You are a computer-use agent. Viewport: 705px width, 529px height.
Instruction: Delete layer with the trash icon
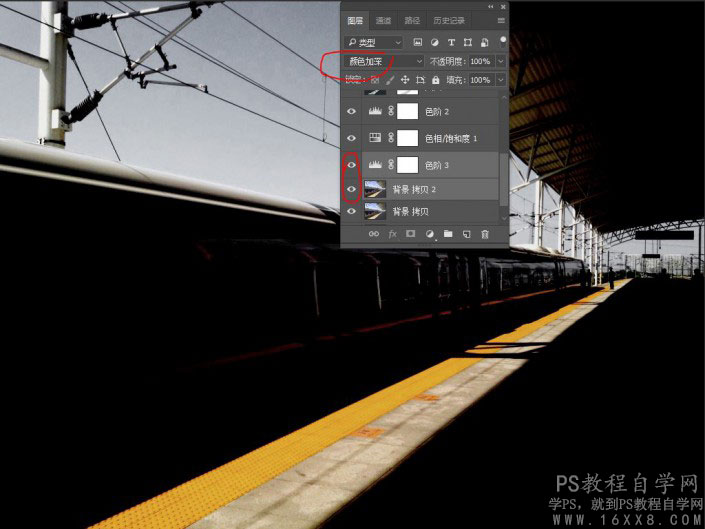(485, 234)
